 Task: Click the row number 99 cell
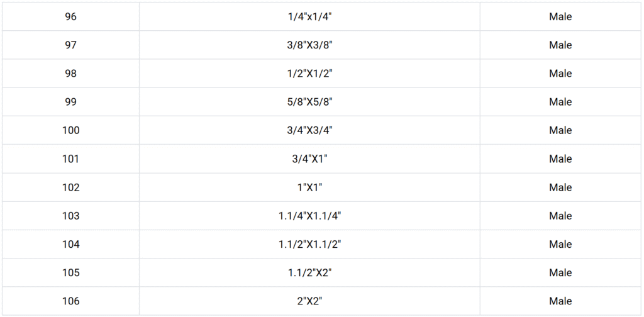click(70, 102)
